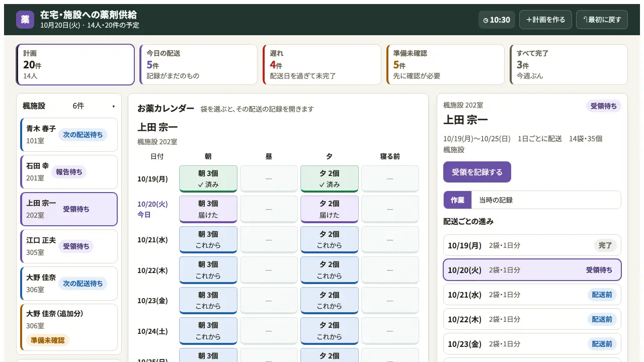This screenshot has height=362, width=644.
Task: Show 今日の配送 5件 deliveries
Action: 198,64
